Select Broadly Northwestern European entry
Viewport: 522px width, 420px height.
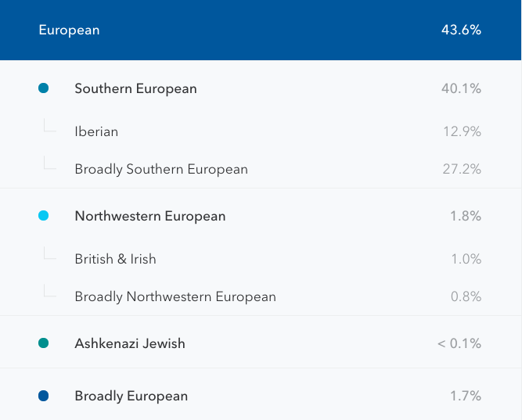(175, 296)
